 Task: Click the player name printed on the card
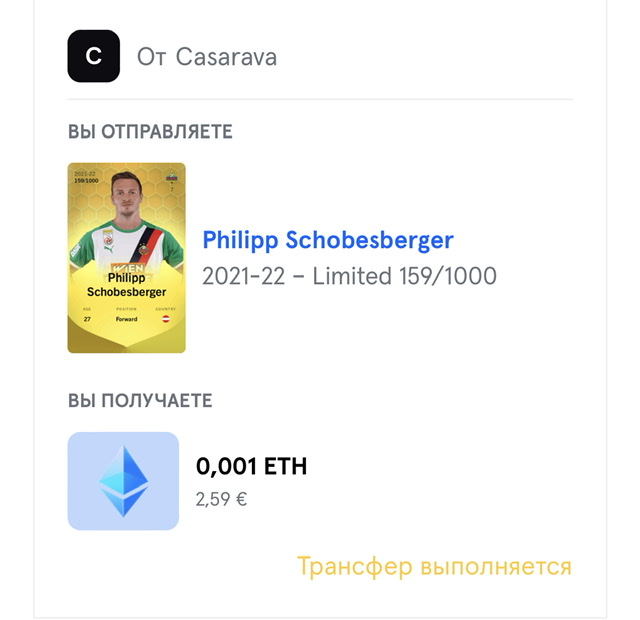coord(126,284)
